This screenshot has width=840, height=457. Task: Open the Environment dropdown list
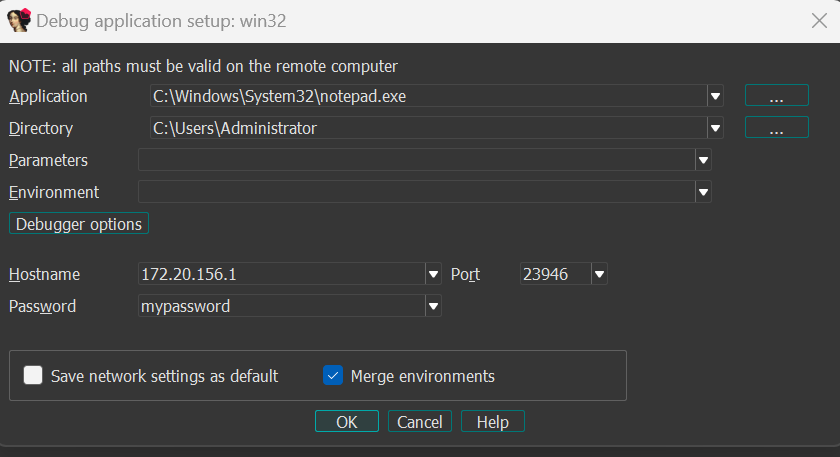[x=703, y=192]
